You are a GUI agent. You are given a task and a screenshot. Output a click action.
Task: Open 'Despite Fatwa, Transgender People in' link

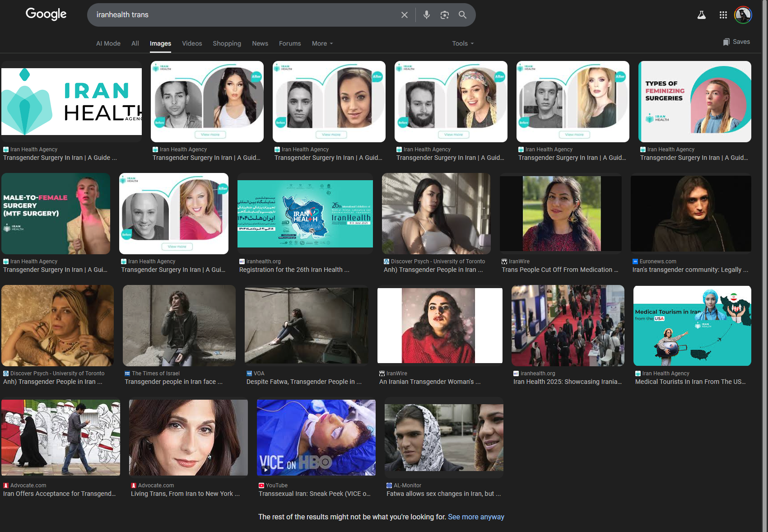click(304, 382)
